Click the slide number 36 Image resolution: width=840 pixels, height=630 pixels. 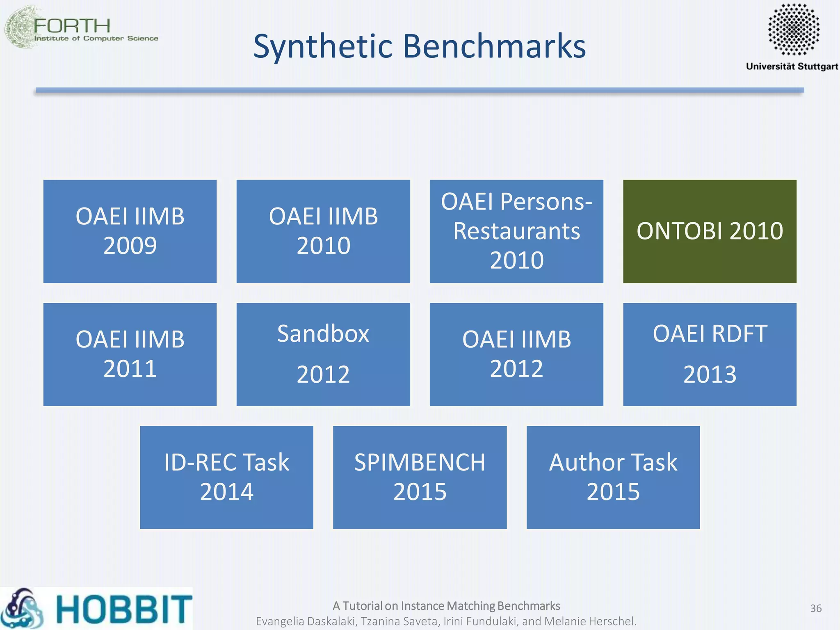click(815, 608)
